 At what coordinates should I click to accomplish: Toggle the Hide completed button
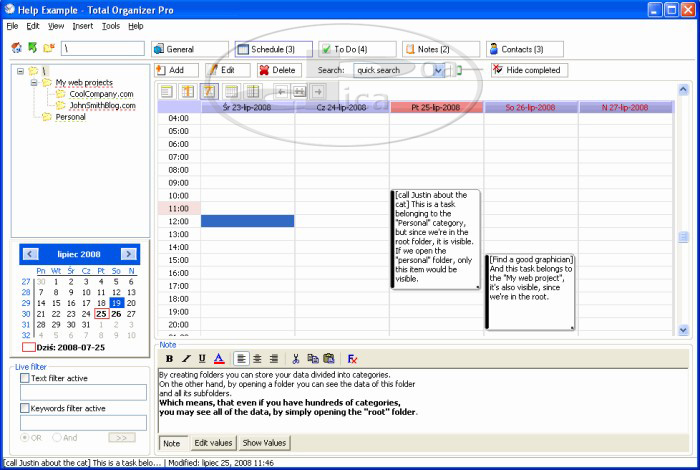[529, 70]
